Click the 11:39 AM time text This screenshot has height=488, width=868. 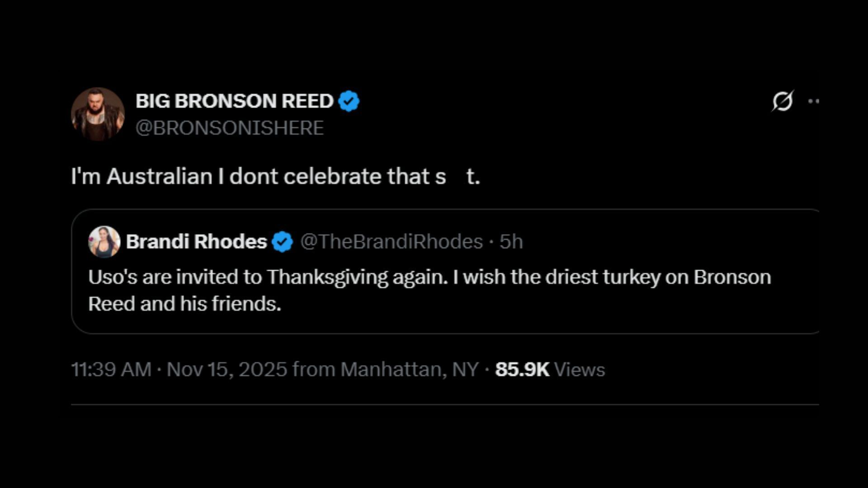110,369
